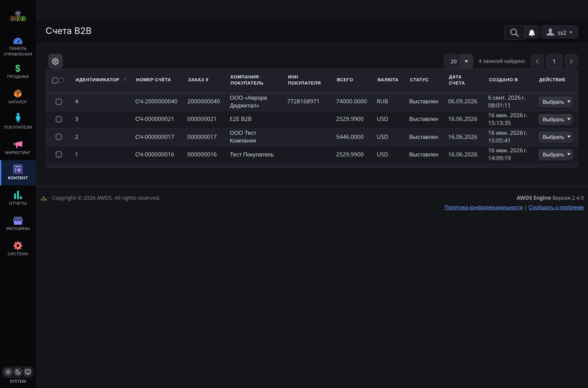
Task: Check the row for СЧ-000000017
Action: coord(59,137)
